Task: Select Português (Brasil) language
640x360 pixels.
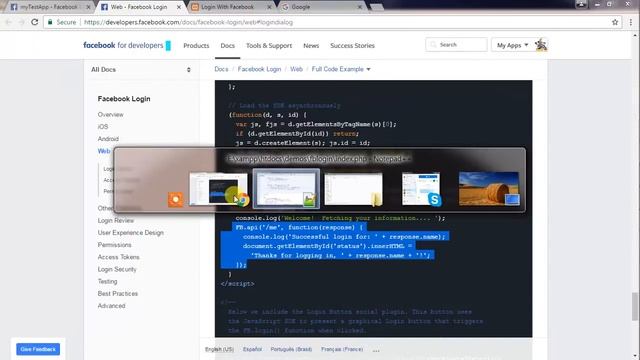Action: 291,349
